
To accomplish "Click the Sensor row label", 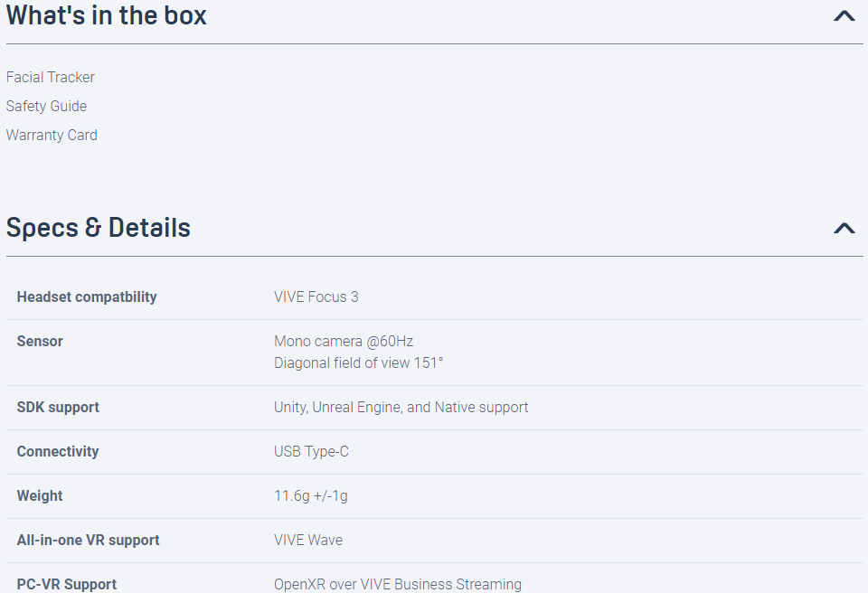I will (40, 342).
